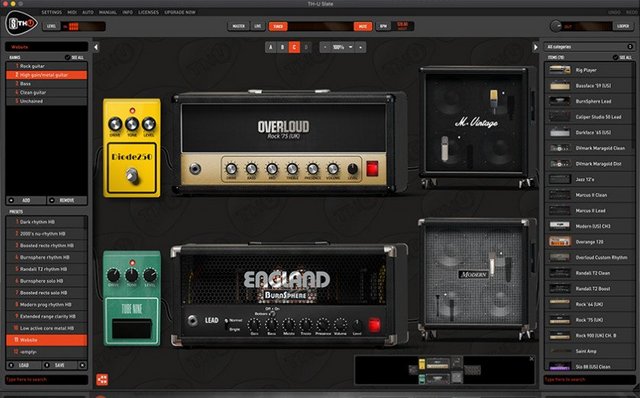Click the Tube Nine pedal footswitch pad
640x398 pixels.
pyautogui.click(x=131, y=328)
